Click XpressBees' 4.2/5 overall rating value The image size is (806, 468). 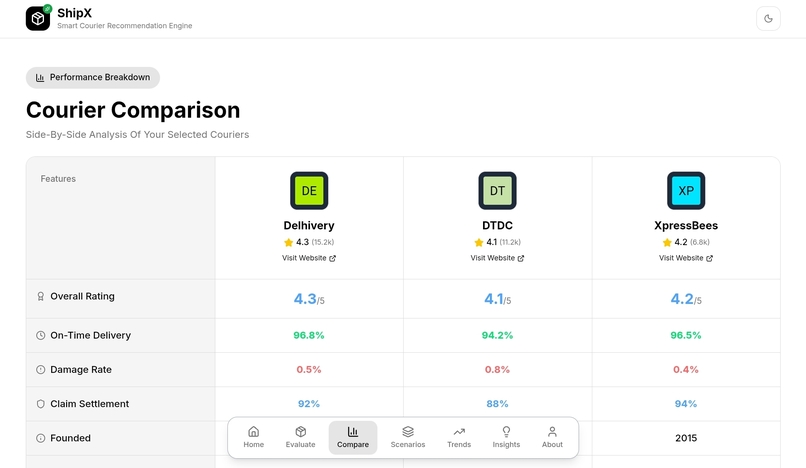coord(686,299)
